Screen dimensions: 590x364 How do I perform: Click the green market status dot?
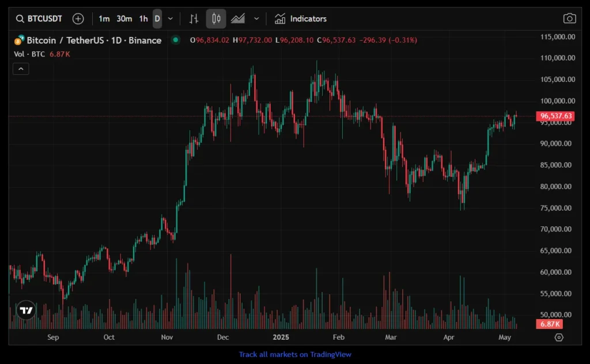[x=175, y=40]
